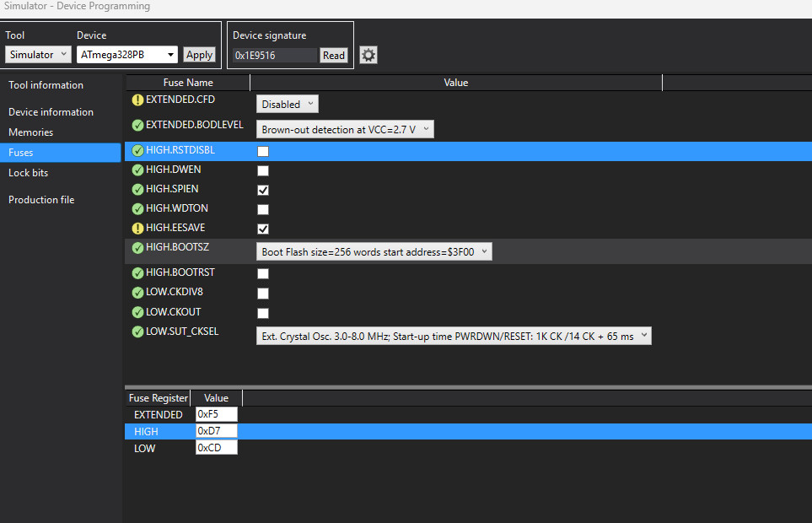Screen dimensions: 812x523
Task: Click the warning icon next to EXTENDED.CFD
Action: (x=137, y=100)
